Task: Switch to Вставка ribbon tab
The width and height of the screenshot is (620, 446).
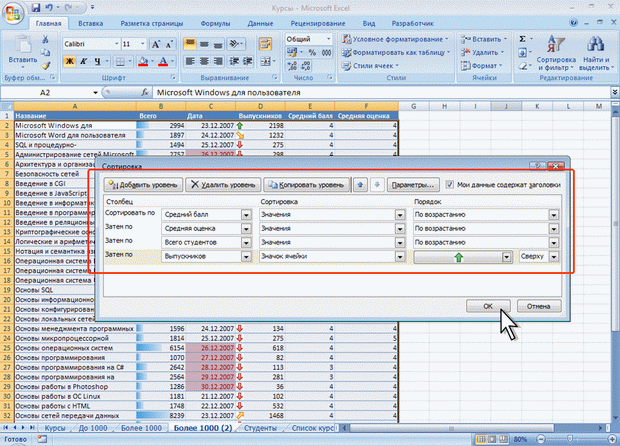Action: [x=91, y=23]
